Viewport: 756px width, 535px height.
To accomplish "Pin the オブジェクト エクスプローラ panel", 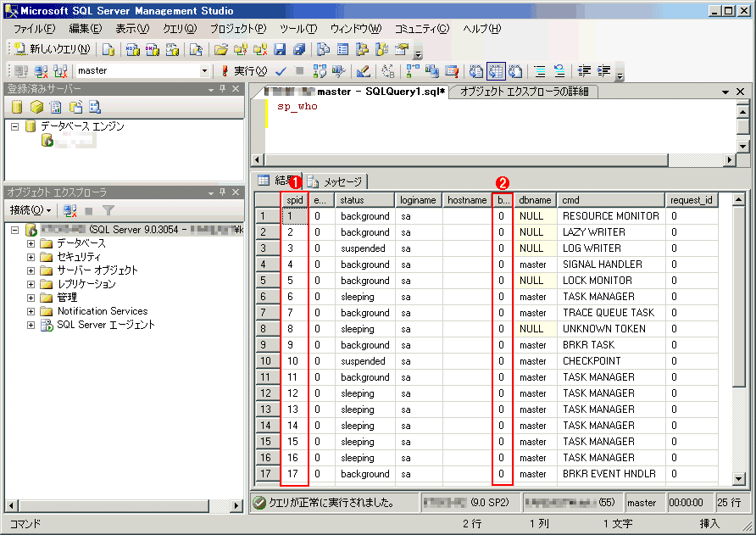I will [222, 192].
